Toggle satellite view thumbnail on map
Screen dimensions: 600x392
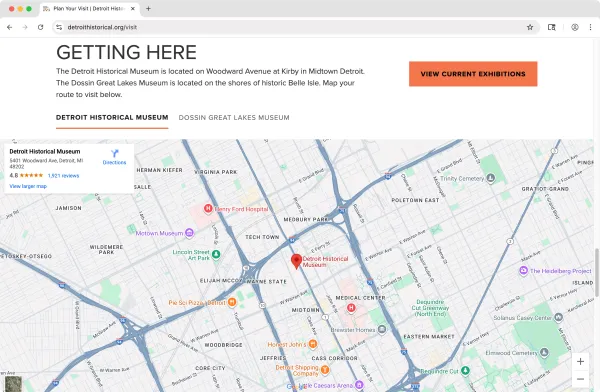point(13,384)
